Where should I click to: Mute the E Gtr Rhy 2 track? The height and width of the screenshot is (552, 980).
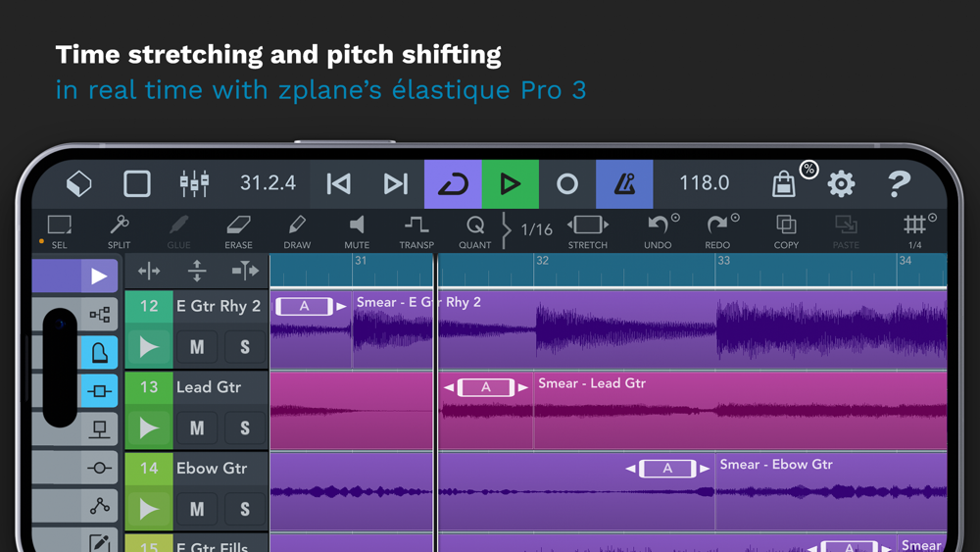click(197, 347)
